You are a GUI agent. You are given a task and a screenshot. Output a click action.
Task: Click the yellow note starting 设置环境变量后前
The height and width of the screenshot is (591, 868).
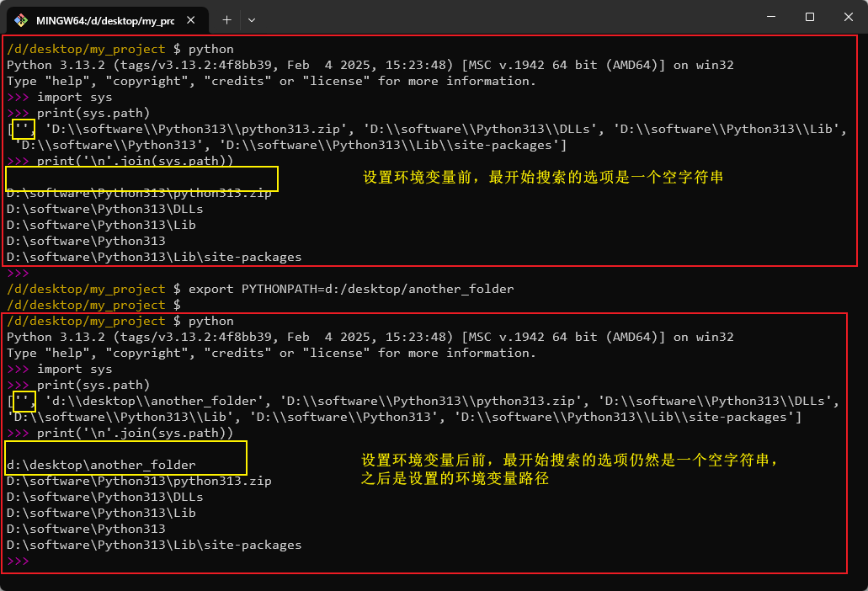pyautogui.click(x=570, y=461)
